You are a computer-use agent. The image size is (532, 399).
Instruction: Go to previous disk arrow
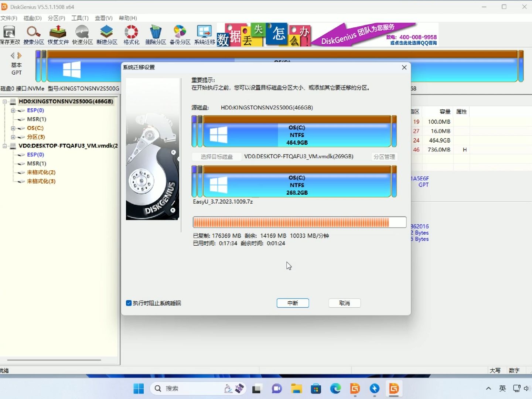click(x=13, y=55)
